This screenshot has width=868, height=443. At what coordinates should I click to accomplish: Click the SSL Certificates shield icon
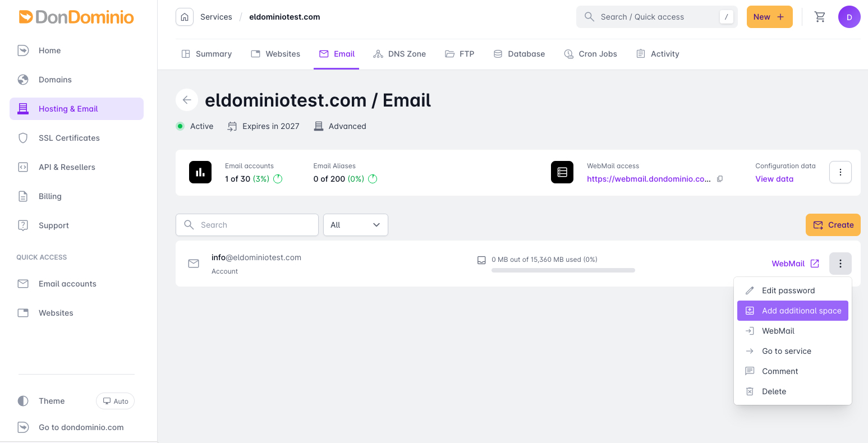pos(23,138)
